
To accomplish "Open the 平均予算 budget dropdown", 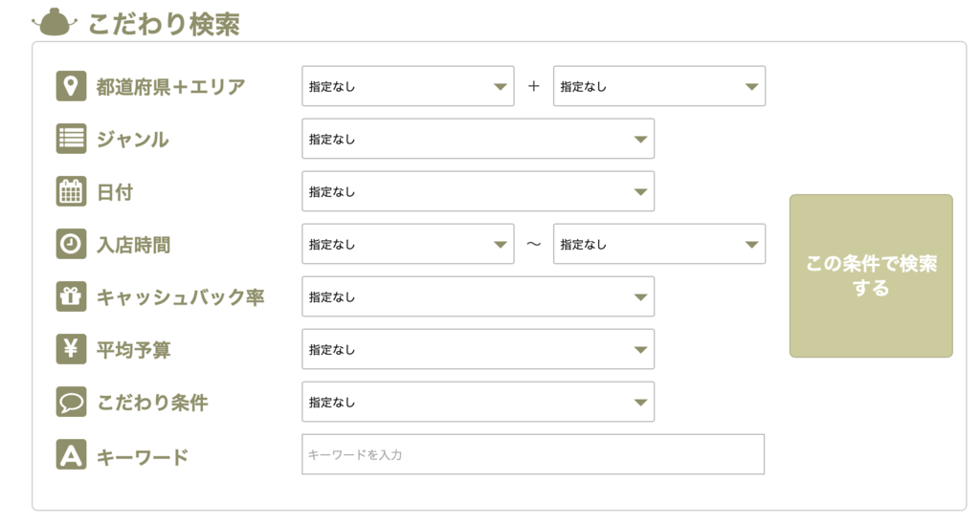I will tap(479, 349).
